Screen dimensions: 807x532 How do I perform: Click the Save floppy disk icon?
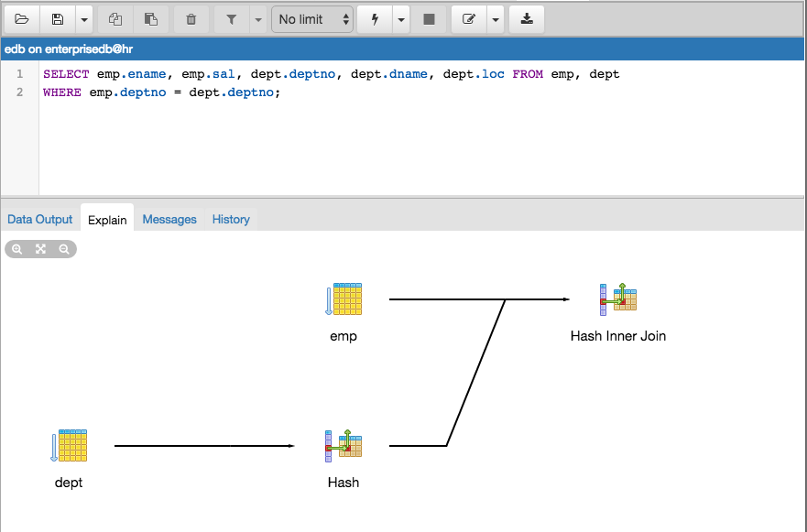59,19
